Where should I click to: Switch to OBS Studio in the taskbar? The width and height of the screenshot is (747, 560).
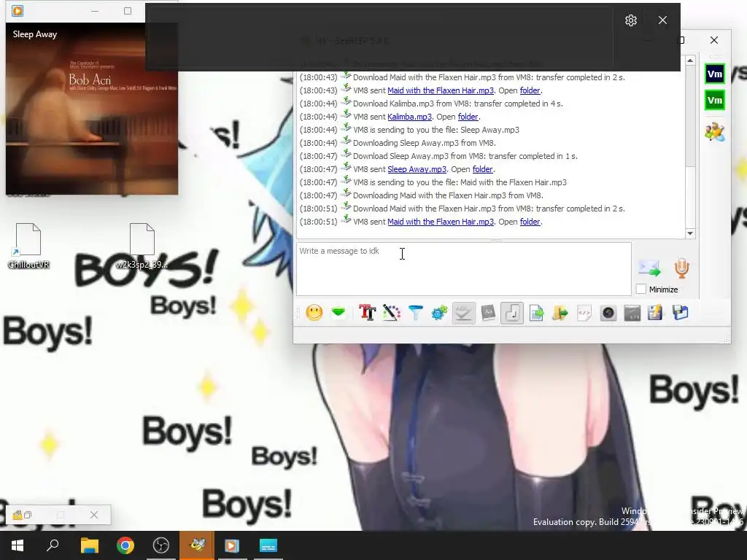pyautogui.click(x=161, y=545)
